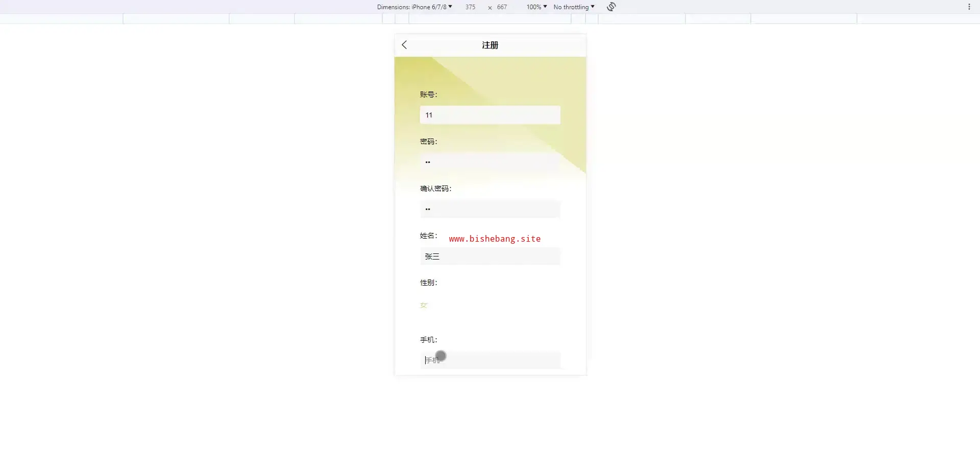Focus the 密码 password field
980x468 pixels.
490,162
